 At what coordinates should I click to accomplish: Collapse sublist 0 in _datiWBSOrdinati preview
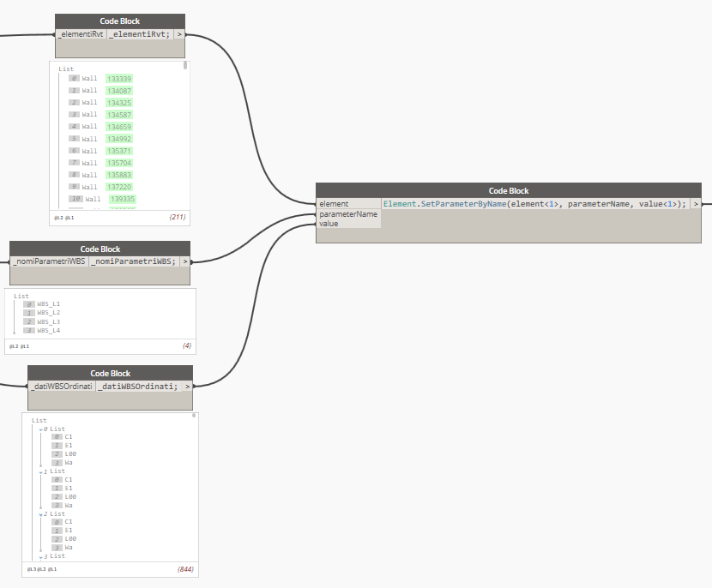tap(40, 429)
